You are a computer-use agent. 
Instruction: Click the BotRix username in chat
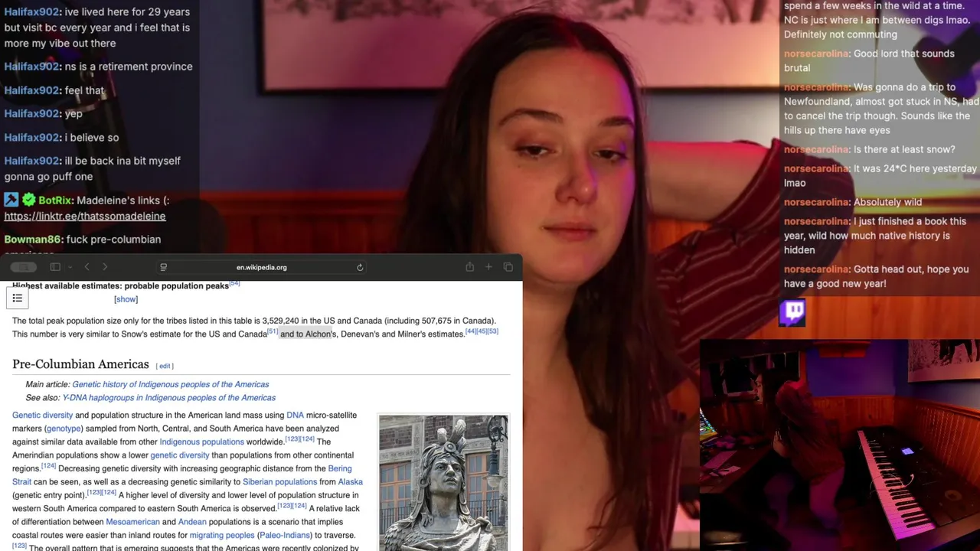[56, 200]
